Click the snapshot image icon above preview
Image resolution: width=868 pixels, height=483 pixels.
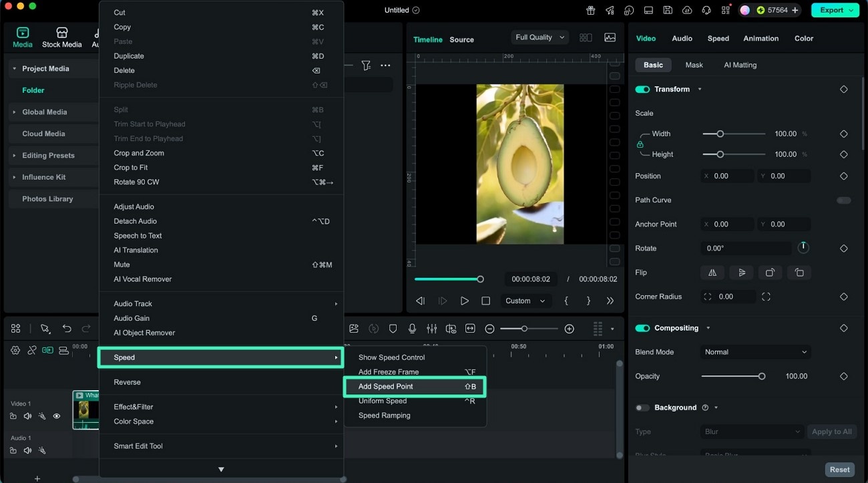coord(610,37)
